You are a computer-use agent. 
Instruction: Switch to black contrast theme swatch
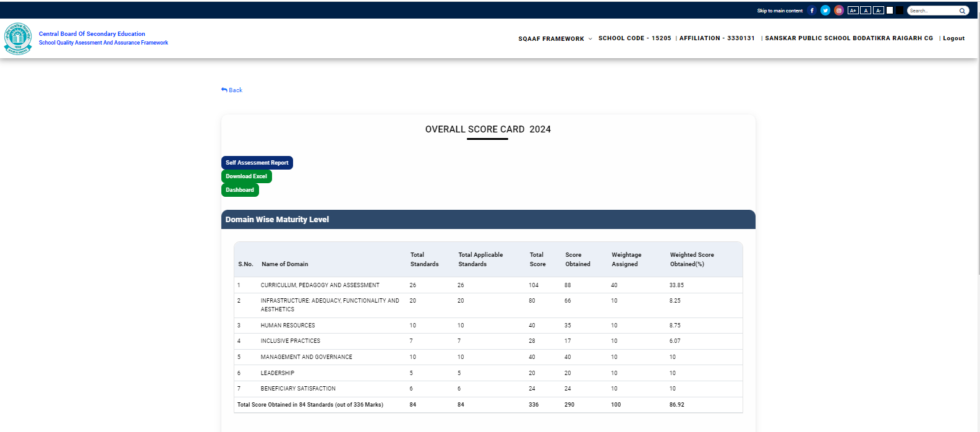click(900, 11)
